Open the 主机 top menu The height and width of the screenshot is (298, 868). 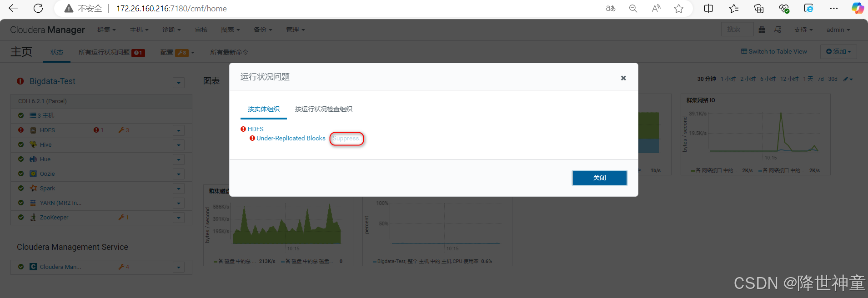[139, 30]
